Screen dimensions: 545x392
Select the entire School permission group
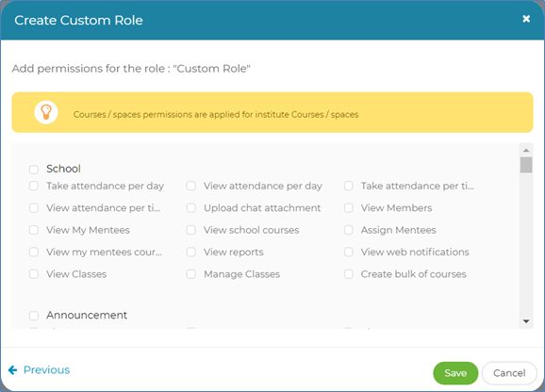click(x=34, y=170)
